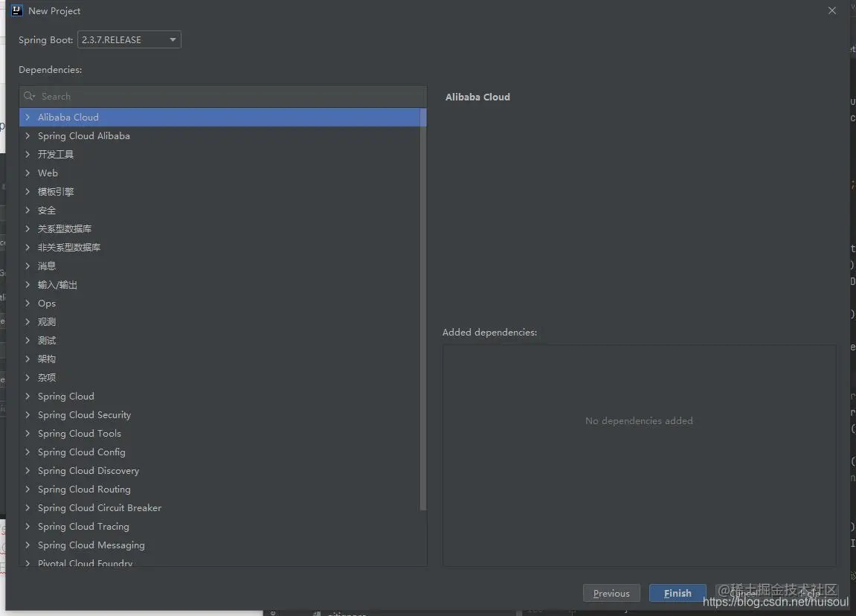Select the 关系型数据库 category

[x=219, y=228]
